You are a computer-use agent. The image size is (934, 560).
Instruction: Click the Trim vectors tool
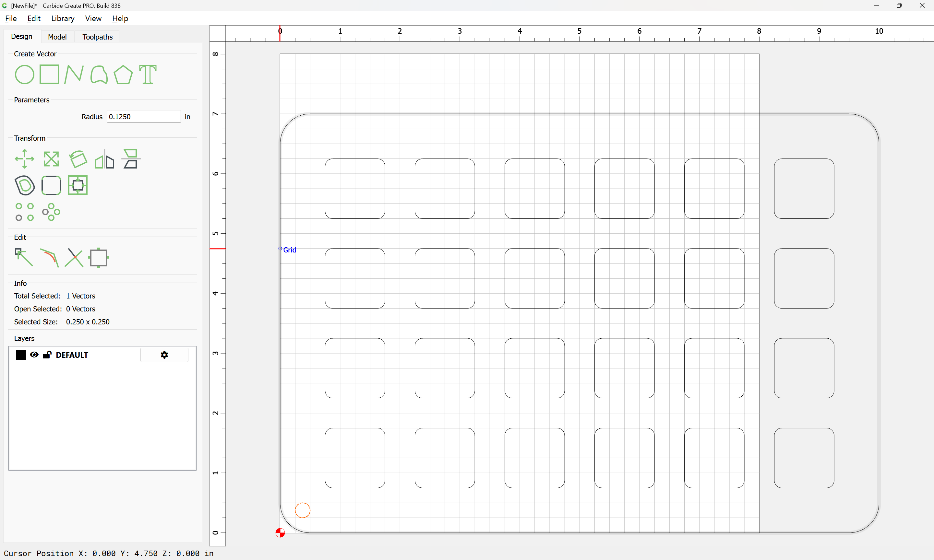[74, 258]
